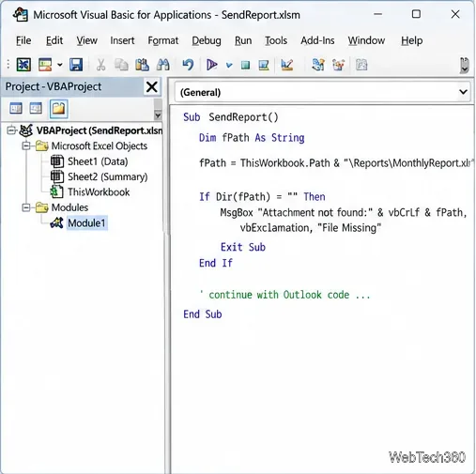Open Insert object dropdown arrow
The width and height of the screenshot is (476, 474).
pyautogui.click(x=60, y=65)
